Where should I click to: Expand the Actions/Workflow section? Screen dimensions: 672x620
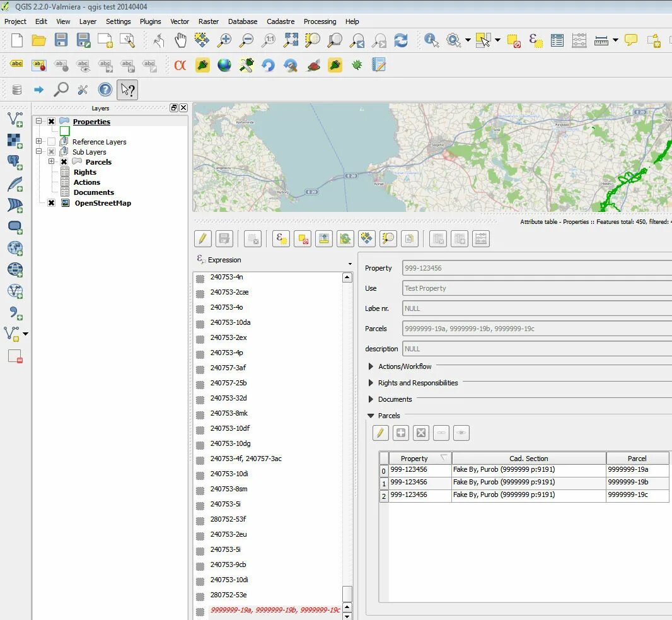click(371, 366)
